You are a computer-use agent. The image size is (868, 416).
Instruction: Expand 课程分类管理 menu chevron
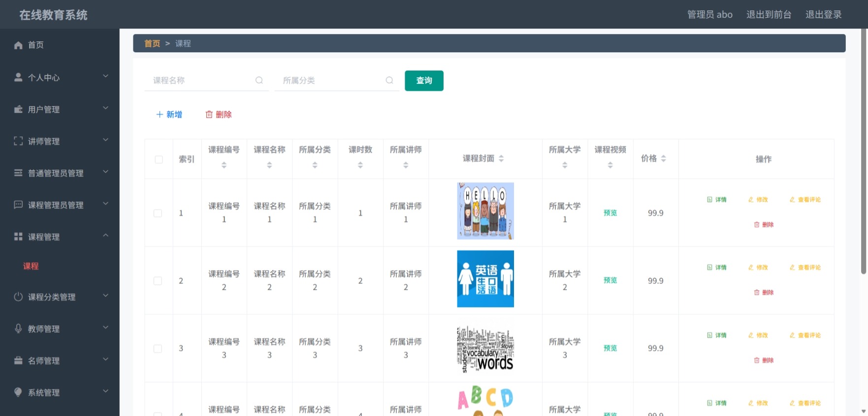(105, 296)
